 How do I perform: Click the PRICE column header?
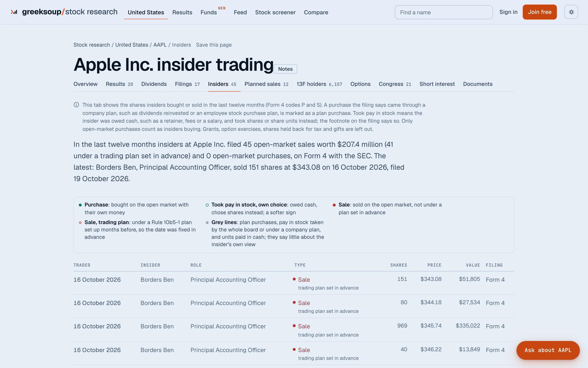click(434, 265)
